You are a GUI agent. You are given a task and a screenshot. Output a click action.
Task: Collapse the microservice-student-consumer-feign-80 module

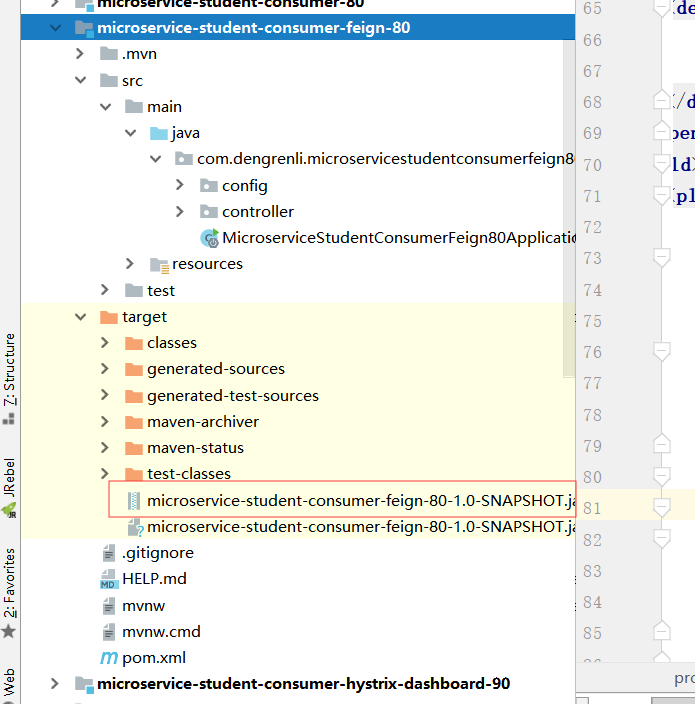coord(56,28)
